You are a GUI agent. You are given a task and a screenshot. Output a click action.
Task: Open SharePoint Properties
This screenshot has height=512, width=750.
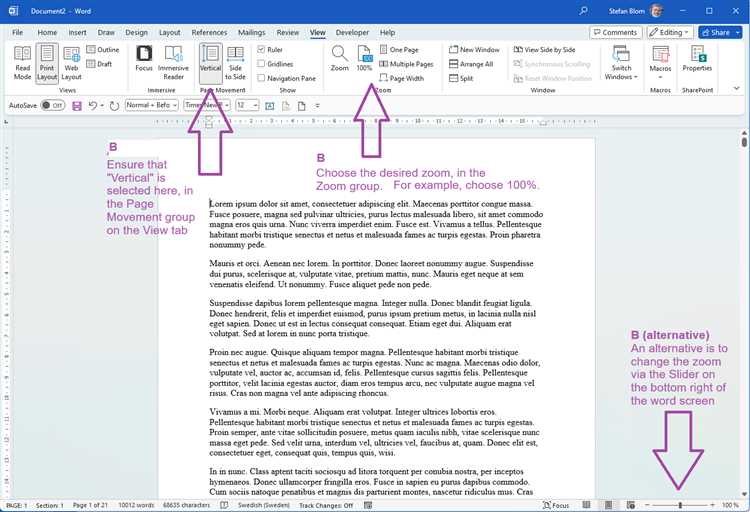coord(697,59)
